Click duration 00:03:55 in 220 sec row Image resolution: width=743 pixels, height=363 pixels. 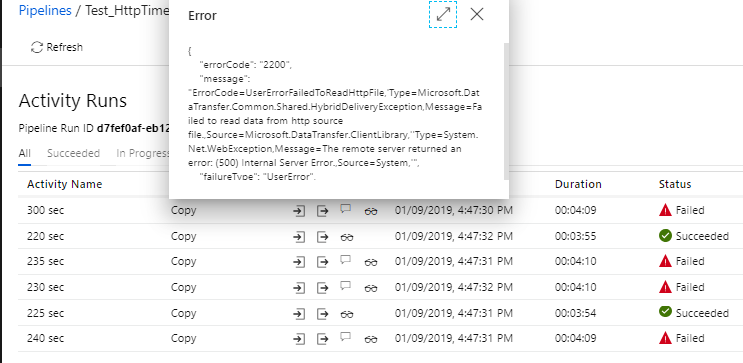575,236
